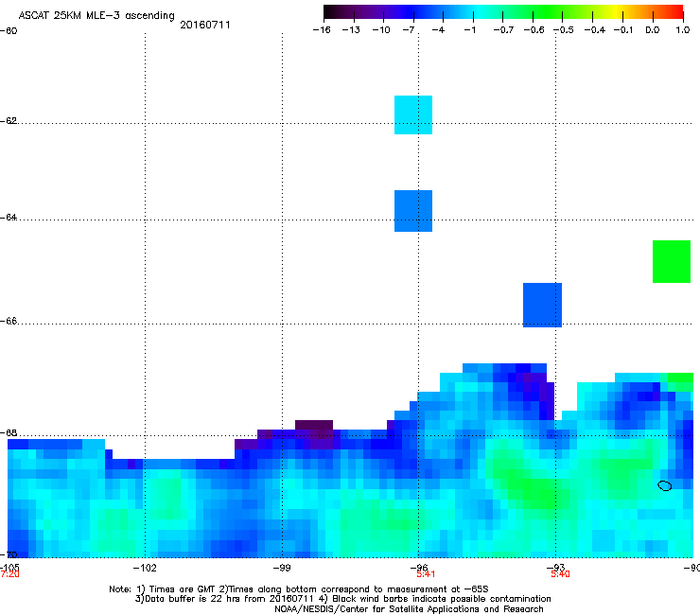Click the -0.7 colorbar label
The height and width of the screenshot is (615, 700).
[503, 30]
